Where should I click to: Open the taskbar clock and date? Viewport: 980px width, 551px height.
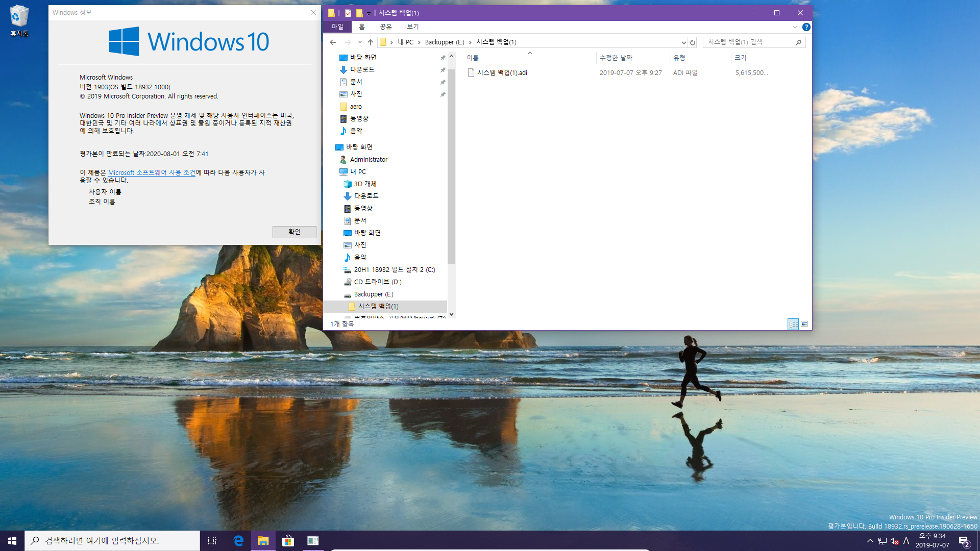[x=933, y=541]
